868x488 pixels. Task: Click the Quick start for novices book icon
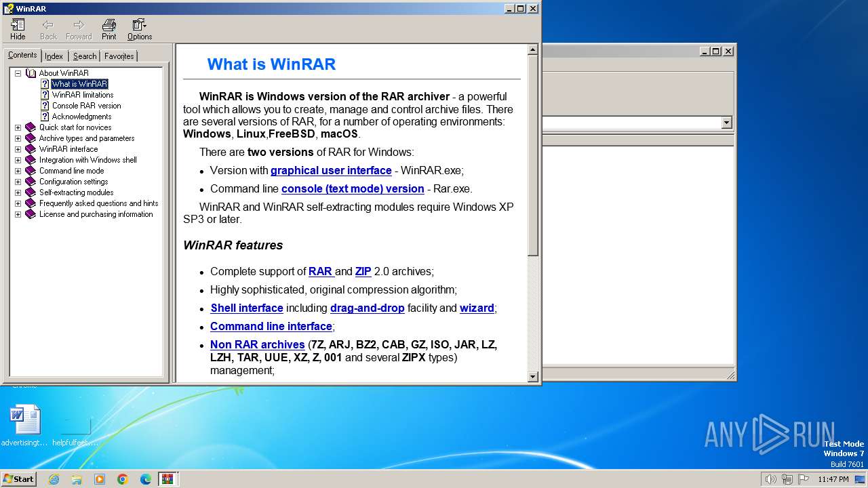[31, 127]
